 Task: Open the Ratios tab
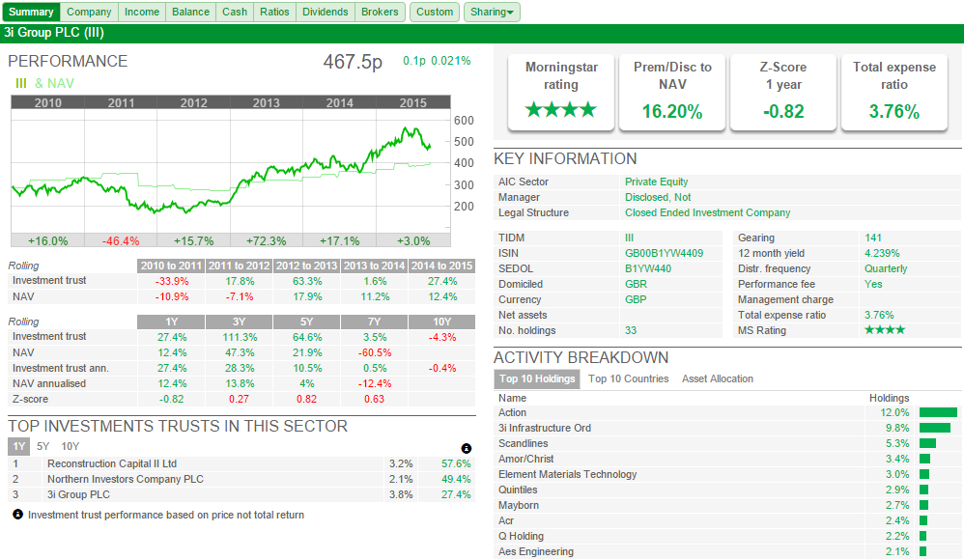(274, 12)
